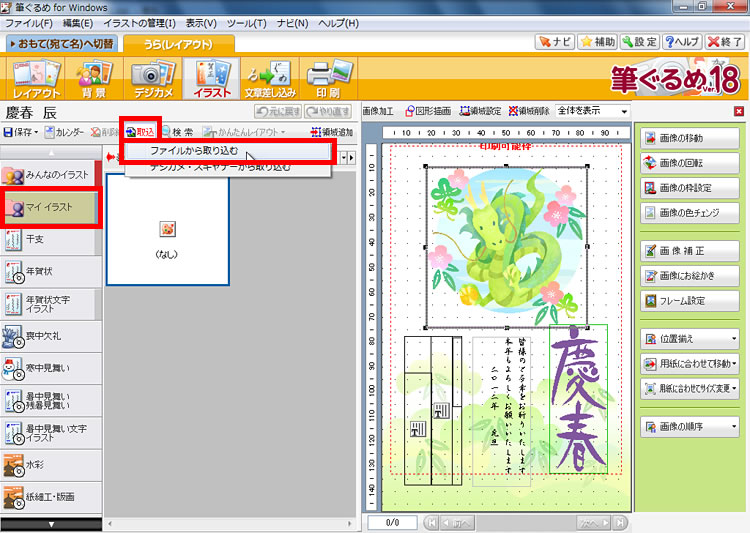The width and height of the screenshot is (750, 533).
Task: Click the ナビ button at top right
Action: coord(554,42)
